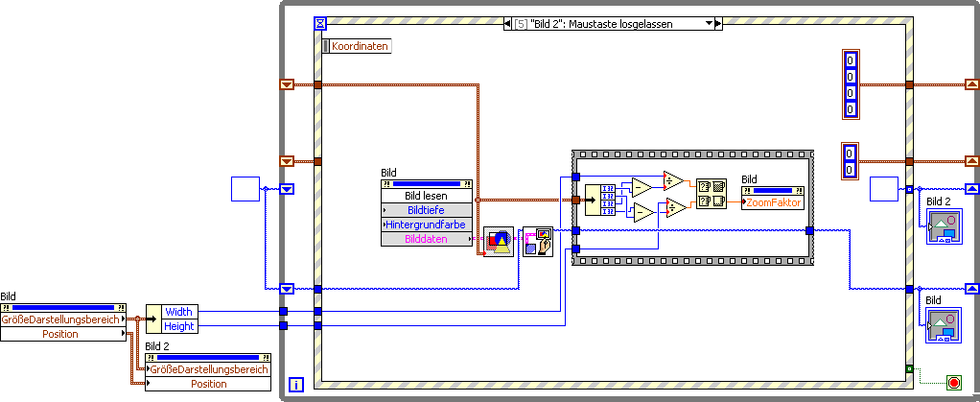Go to the next event case arrow
The image size is (980, 402).
coord(718,24)
